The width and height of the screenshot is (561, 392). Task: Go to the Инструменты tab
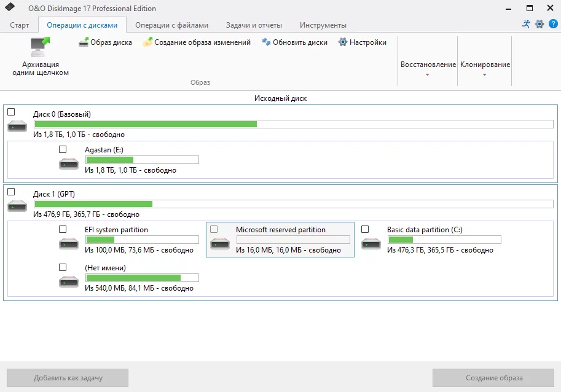pyautogui.click(x=323, y=25)
